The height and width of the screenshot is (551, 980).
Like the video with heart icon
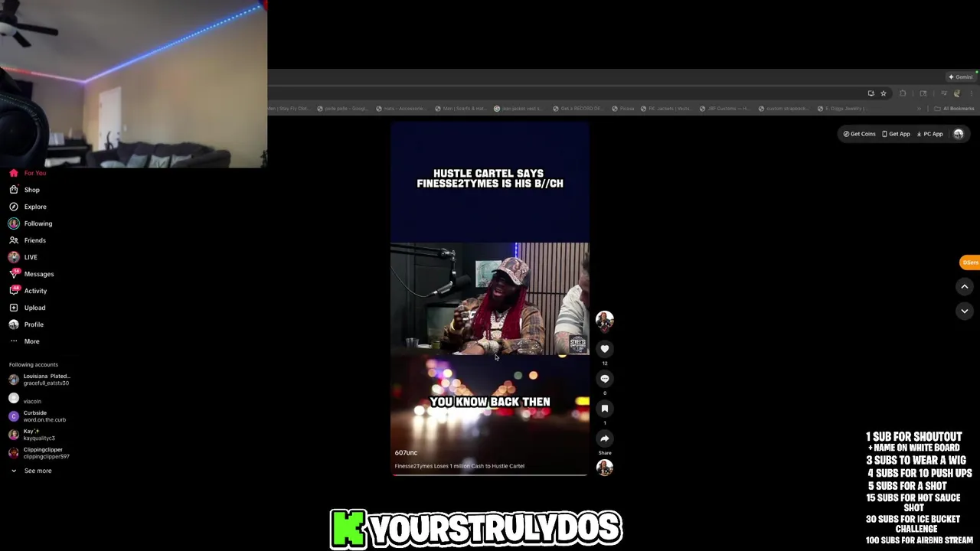pyautogui.click(x=605, y=349)
